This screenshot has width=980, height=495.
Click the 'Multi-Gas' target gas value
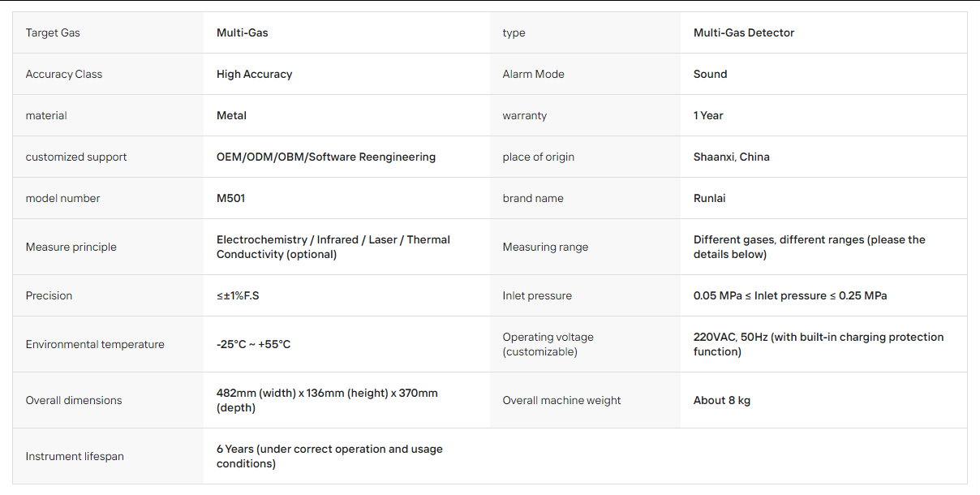[242, 32]
